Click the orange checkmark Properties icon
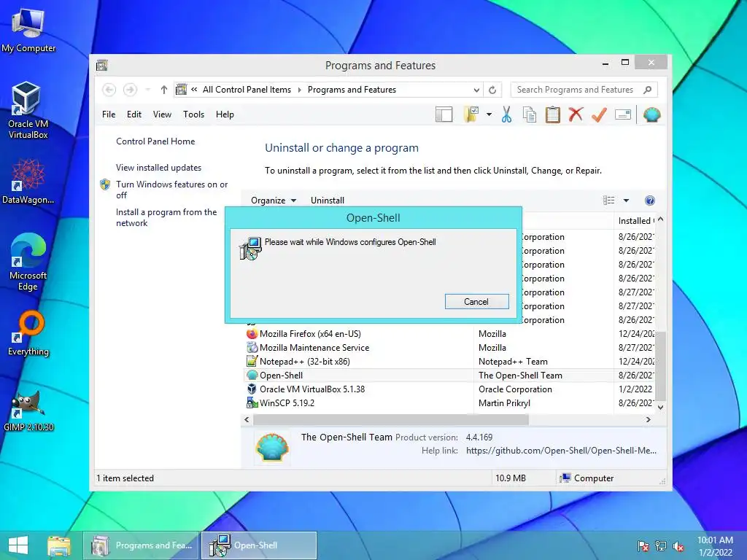The height and width of the screenshot is (560, 747). 600,114
